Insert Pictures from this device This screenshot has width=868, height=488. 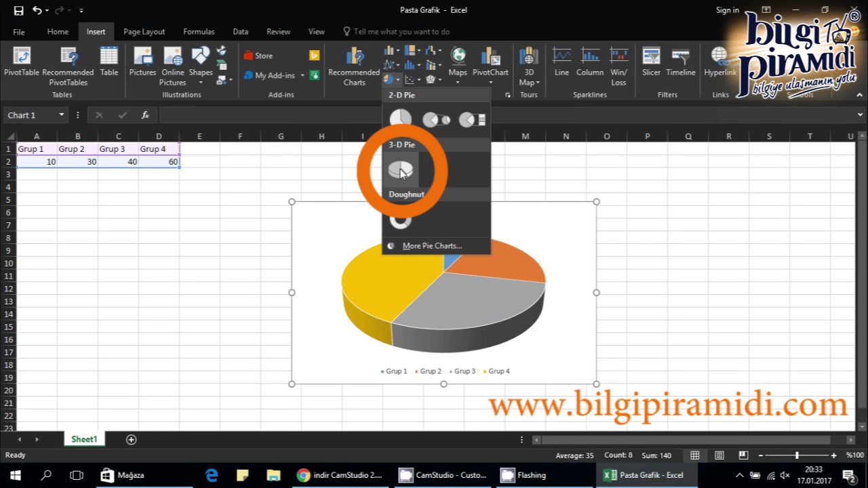[x=142, y=62]
